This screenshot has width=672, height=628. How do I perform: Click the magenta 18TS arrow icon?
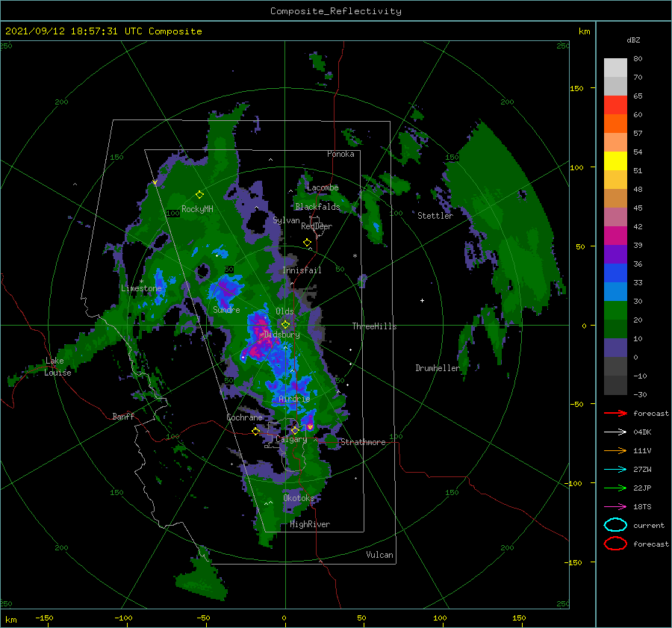point(615,507)
